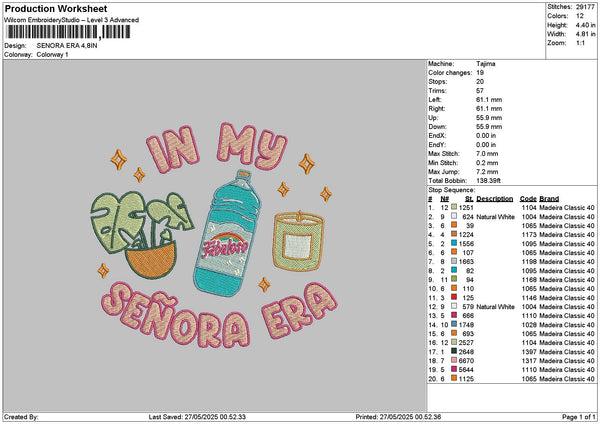Click the EndX value 0.00 in
Screen dimensions: 600x424
point(486,136)
